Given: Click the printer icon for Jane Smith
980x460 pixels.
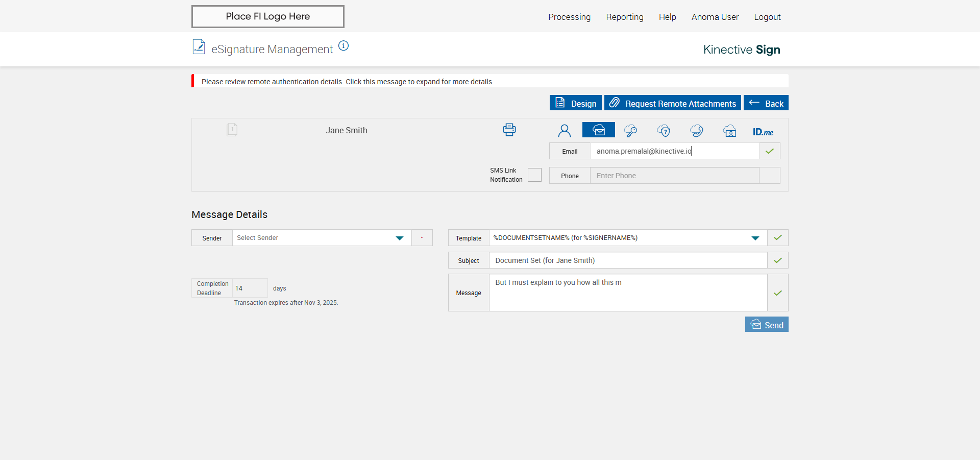Looking at the screenshot, I should [x=509, y=130].
